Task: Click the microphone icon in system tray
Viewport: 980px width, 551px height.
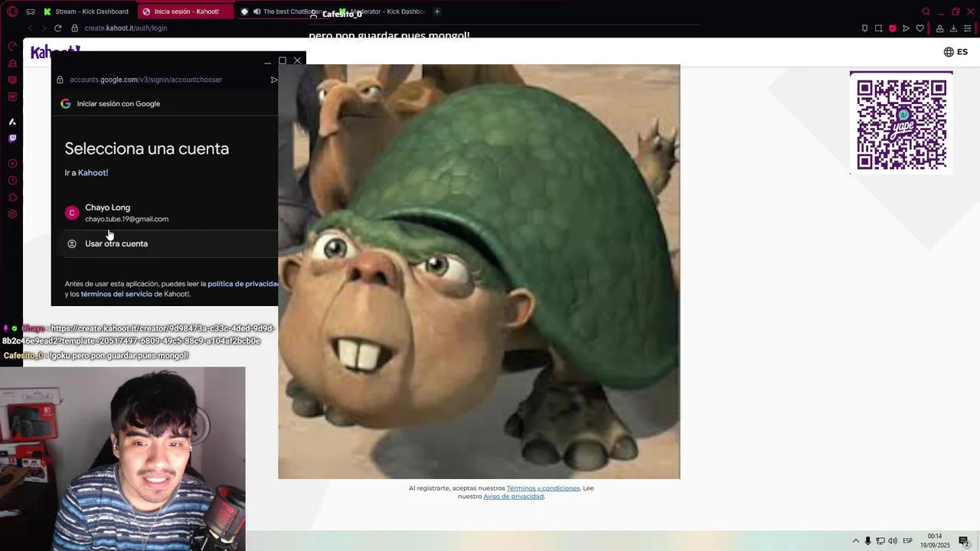Action: pyautogui.click(x=868, y=541)
